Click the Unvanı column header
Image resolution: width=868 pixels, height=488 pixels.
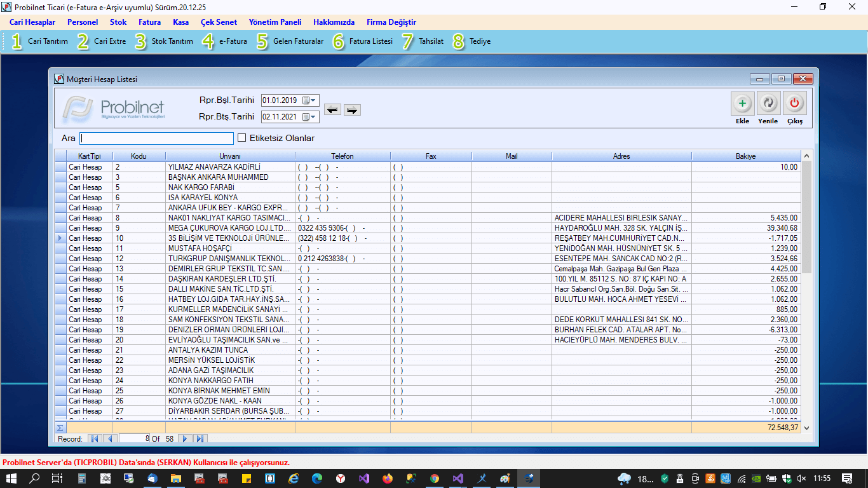(x=230, y=156)
